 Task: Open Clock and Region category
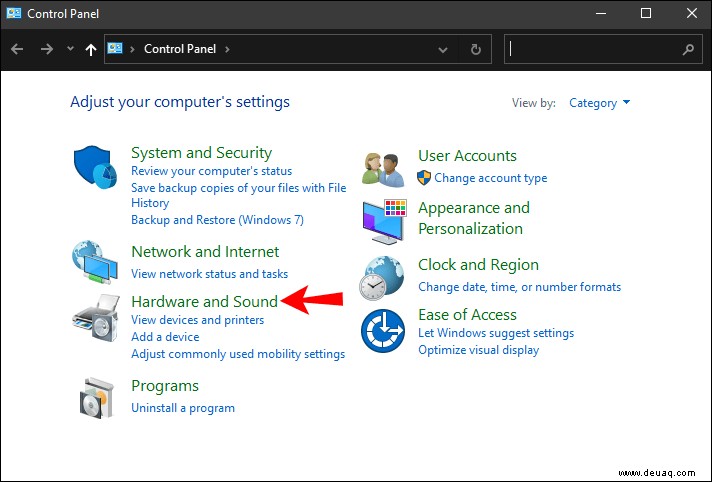point(478,265)
